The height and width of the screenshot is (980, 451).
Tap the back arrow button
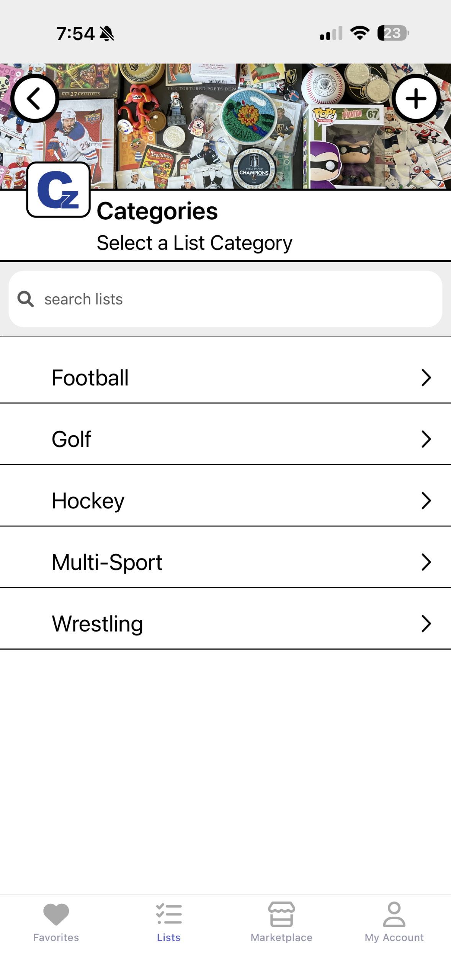click(34, 98)
